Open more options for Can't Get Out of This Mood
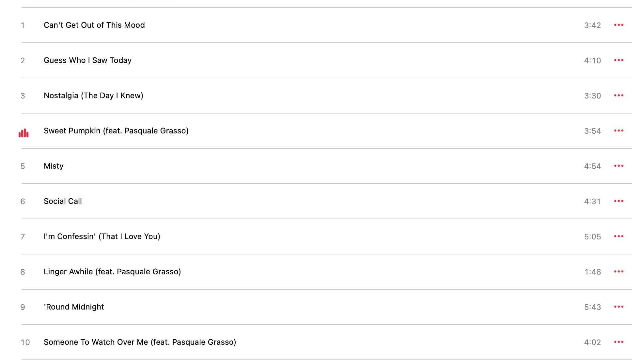 point(618,25)
